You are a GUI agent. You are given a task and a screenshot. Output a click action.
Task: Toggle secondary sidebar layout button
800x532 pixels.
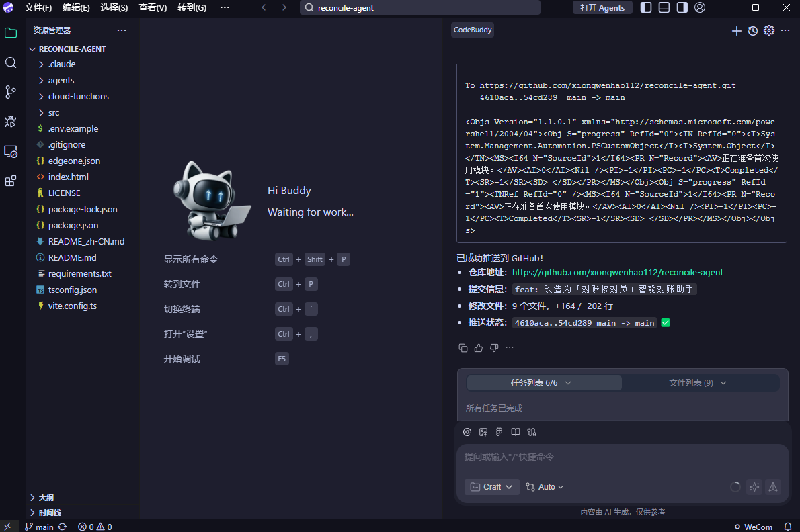click(x=682, y=7)
